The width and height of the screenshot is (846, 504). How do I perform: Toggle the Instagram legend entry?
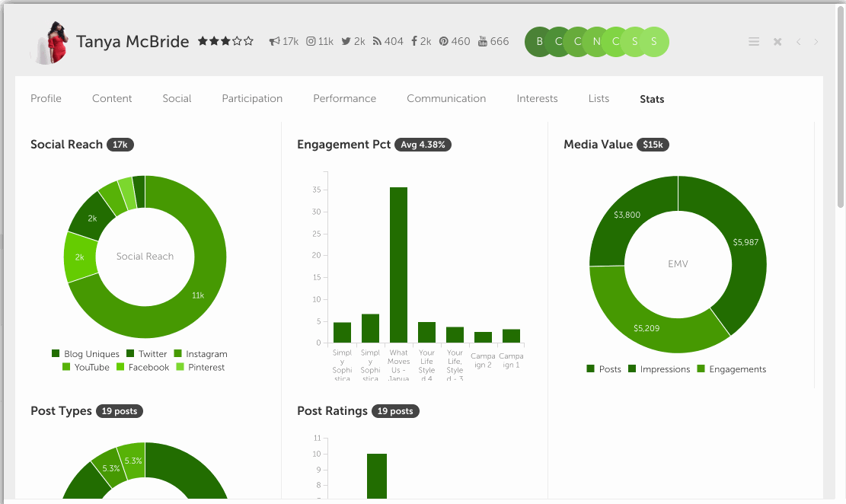click(201, 354)
